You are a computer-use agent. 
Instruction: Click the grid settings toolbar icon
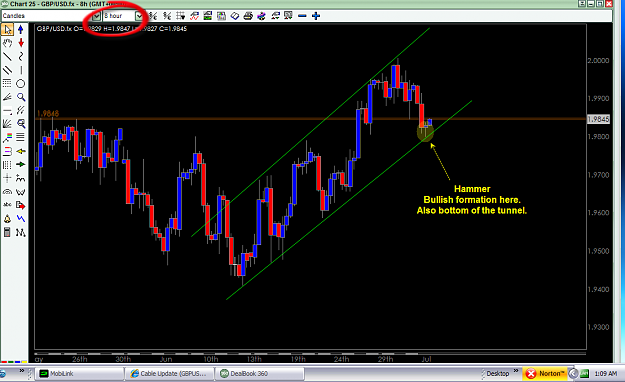pos(181,16)
